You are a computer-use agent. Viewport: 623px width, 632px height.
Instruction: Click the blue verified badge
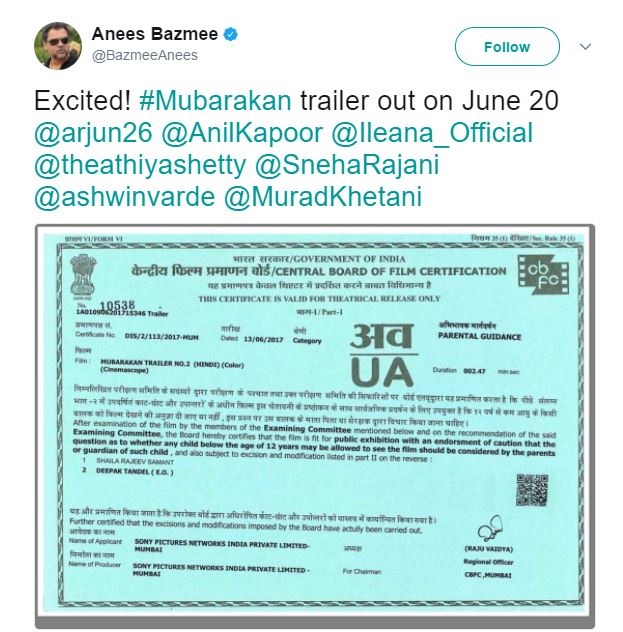point(231,35)
